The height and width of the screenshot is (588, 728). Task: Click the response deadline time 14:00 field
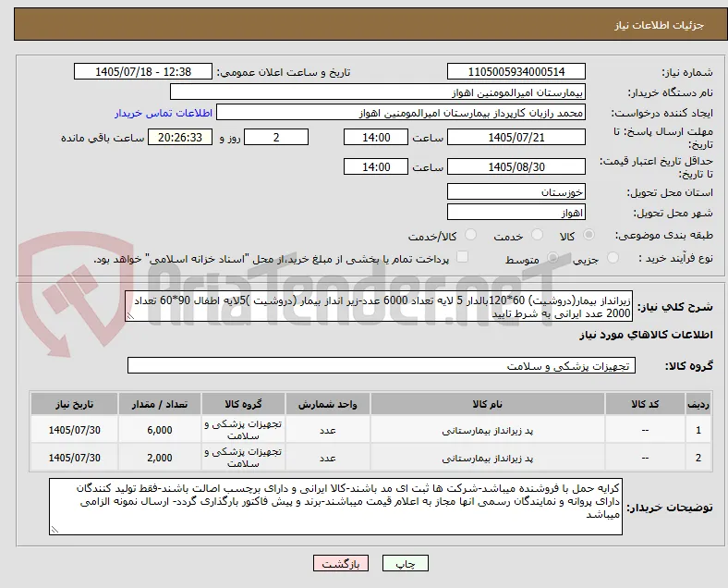pyautogui.click(x=376, y=137)
